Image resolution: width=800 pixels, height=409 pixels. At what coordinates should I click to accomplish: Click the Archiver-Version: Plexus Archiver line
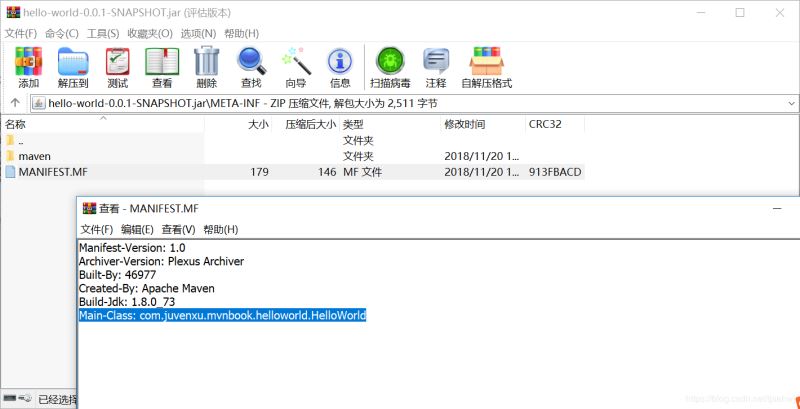(x=161, y=262)
